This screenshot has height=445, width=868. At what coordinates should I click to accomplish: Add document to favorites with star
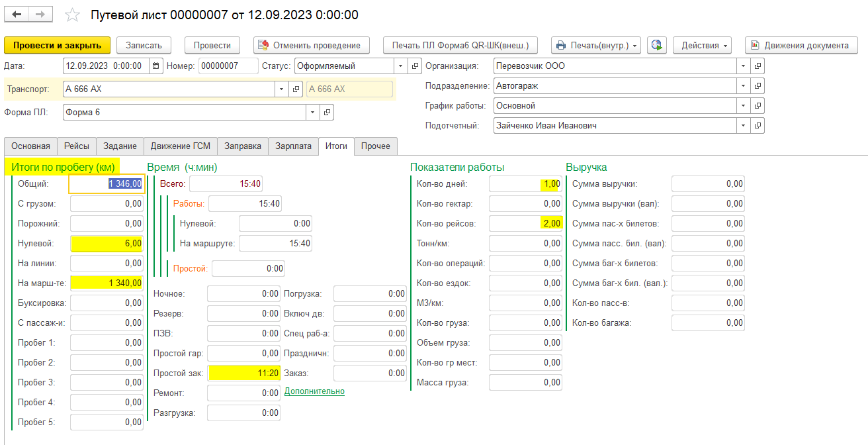tap(73, 15)
